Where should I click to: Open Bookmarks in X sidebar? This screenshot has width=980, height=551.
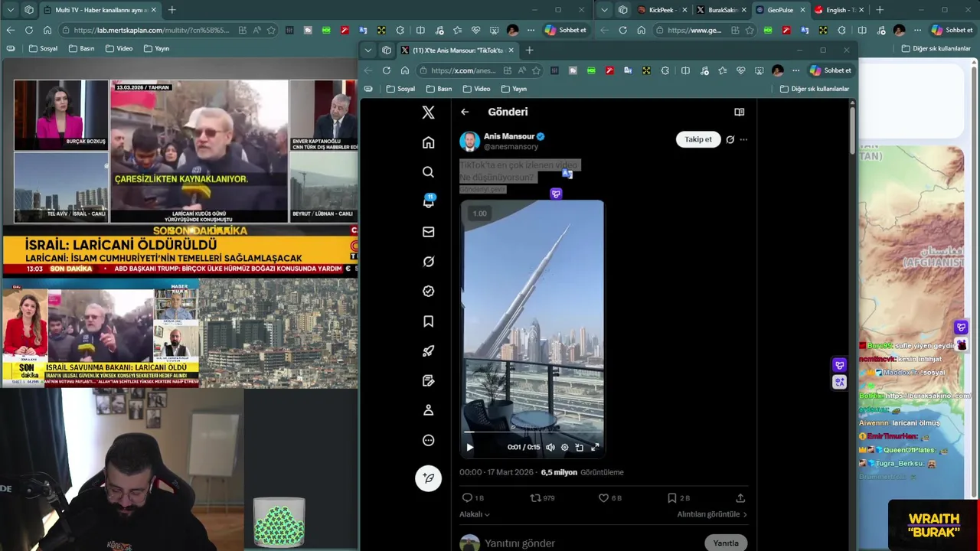[428, 321]
